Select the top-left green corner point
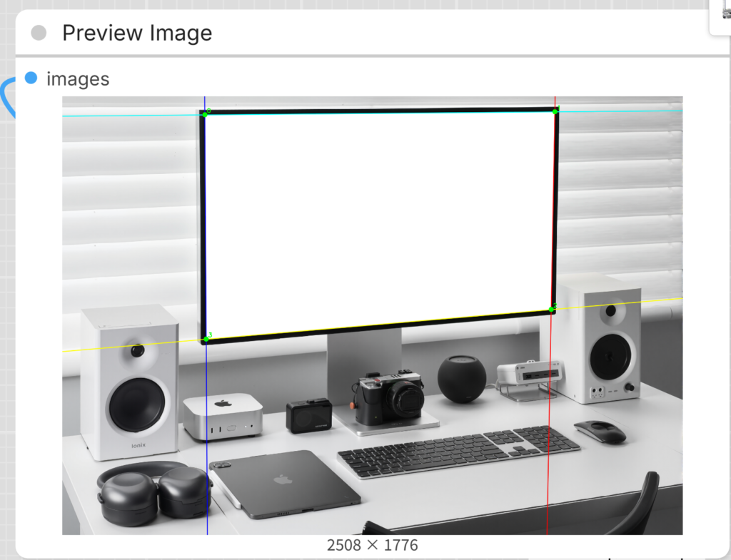This screenshot has width=731, height=560. point(205,113)
